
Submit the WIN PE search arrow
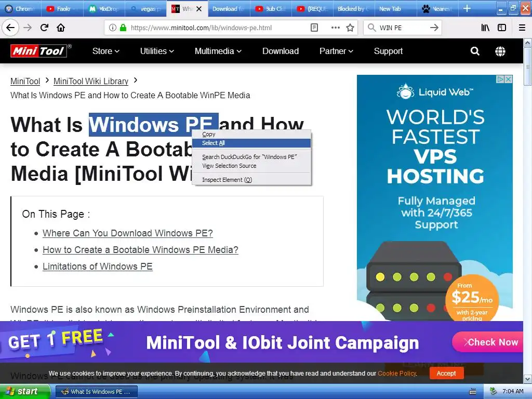[x=434, y=28]
